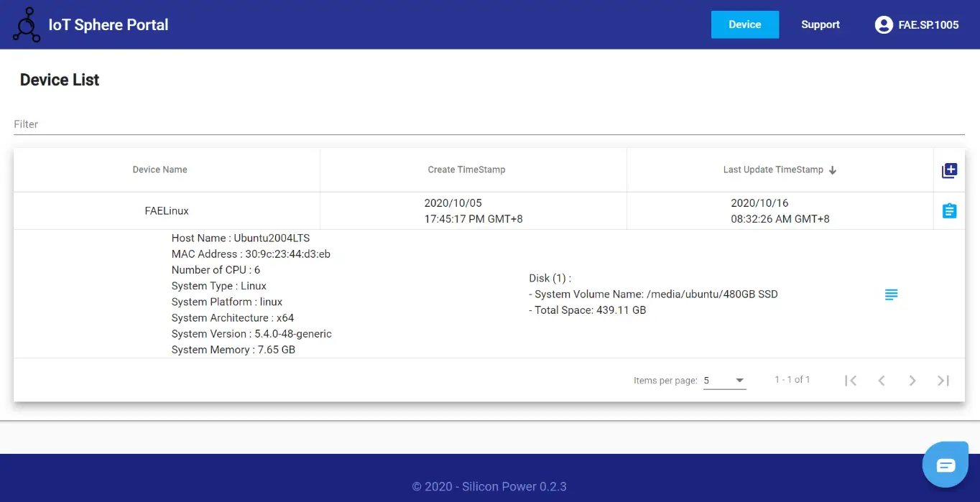Go to first page of device list
This screenshot has height=502, width=980.
[x=851, y=381]
